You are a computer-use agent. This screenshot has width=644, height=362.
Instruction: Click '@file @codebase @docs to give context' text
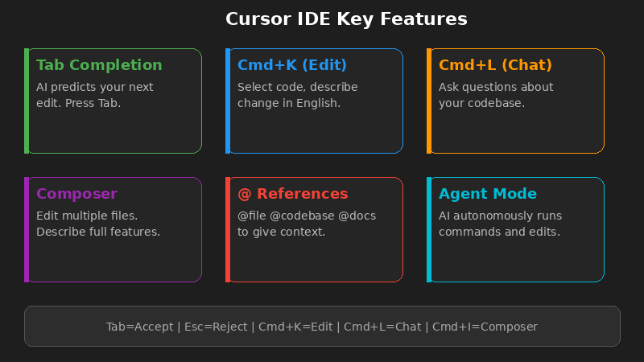(x=307, y=224)
